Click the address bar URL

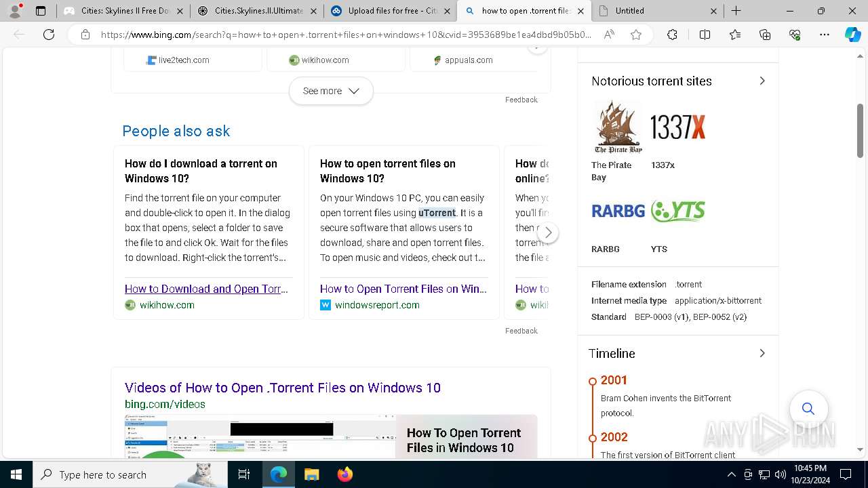coord(346,35)
